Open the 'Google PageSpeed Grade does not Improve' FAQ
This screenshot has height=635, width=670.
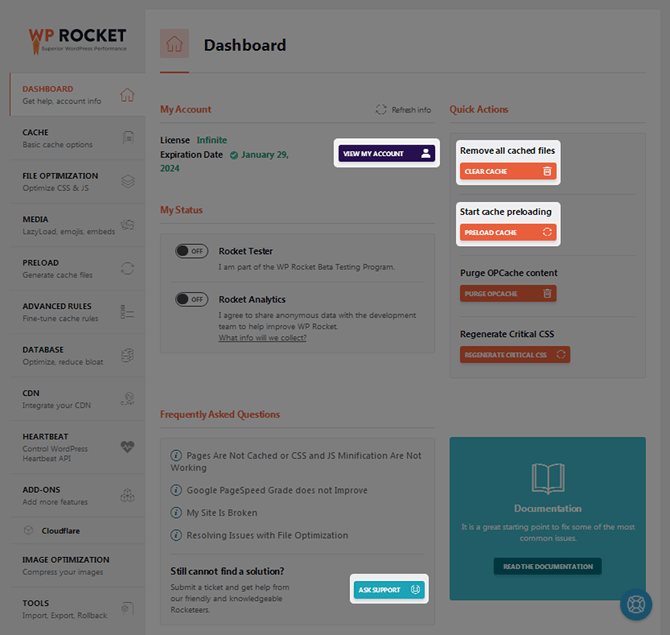pos(277,490)
